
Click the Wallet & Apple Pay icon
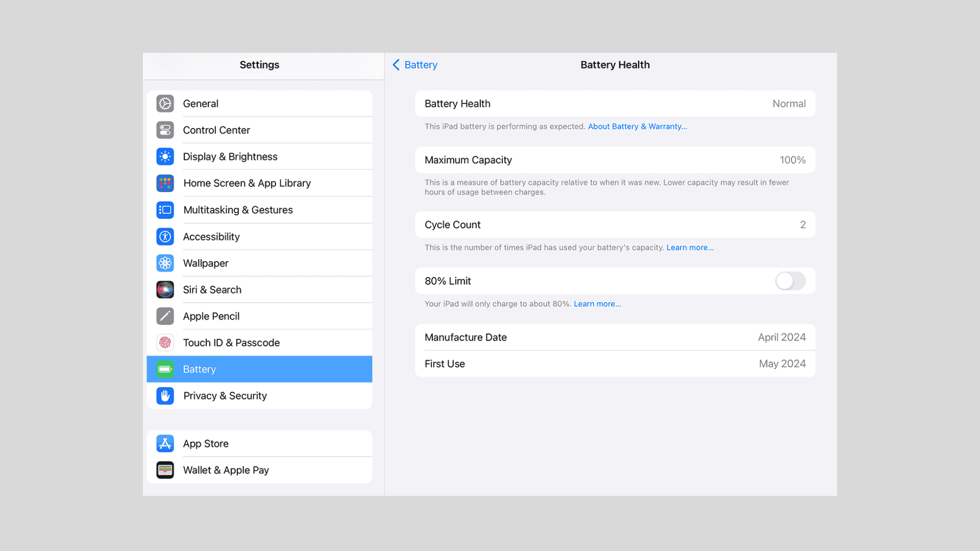(165, 470)
